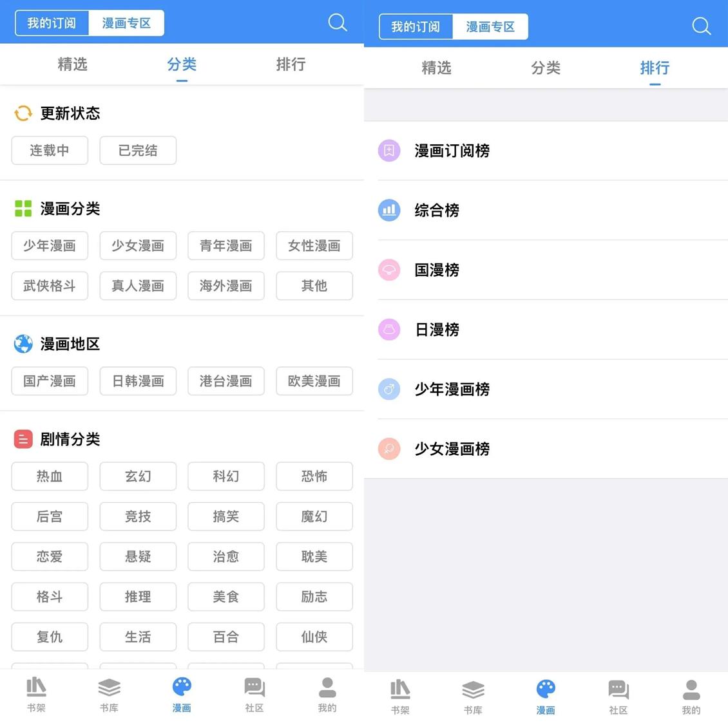The width and height of the screenshot is (728, 723).
Task: Tap the 耽美 story category chip
Action: point(314,556)
